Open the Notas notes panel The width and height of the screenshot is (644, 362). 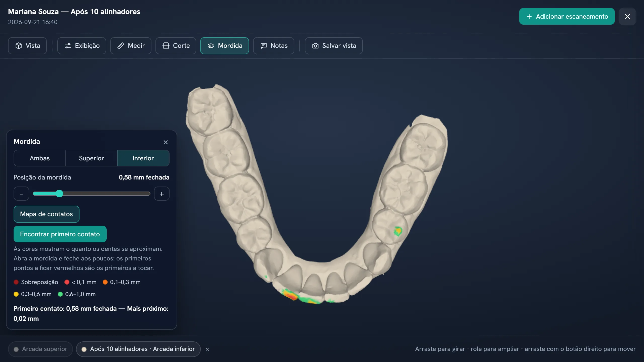click(x=274, y=46)
